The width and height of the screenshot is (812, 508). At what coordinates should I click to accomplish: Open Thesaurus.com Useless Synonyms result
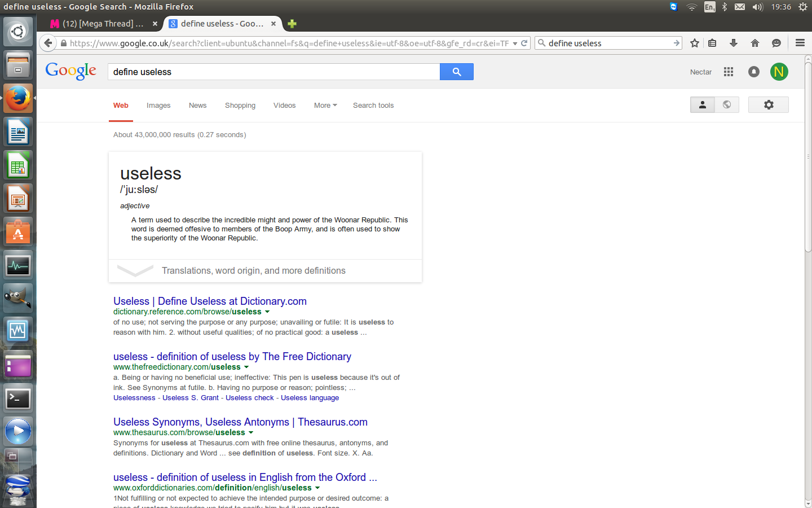click(x=240, y=422)
